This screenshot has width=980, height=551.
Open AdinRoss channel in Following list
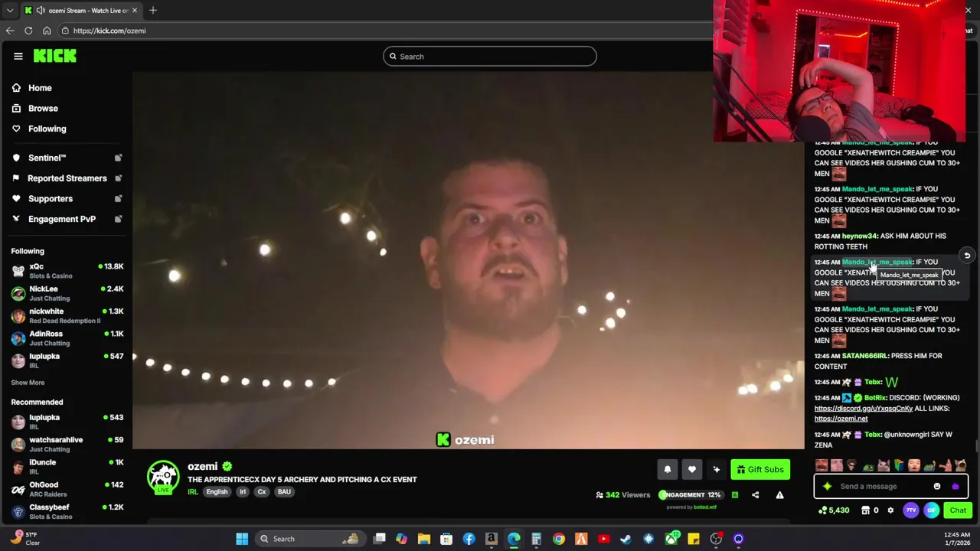67,338
